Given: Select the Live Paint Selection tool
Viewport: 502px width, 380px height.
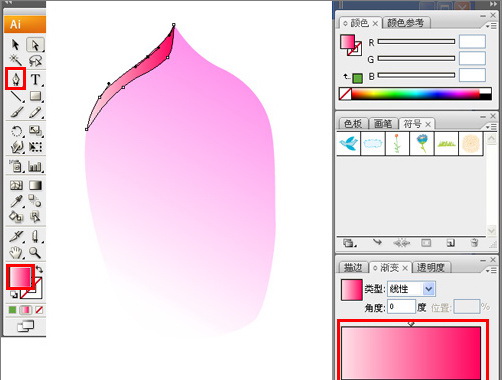Looking at the screenshot, I should coord(35,217).
